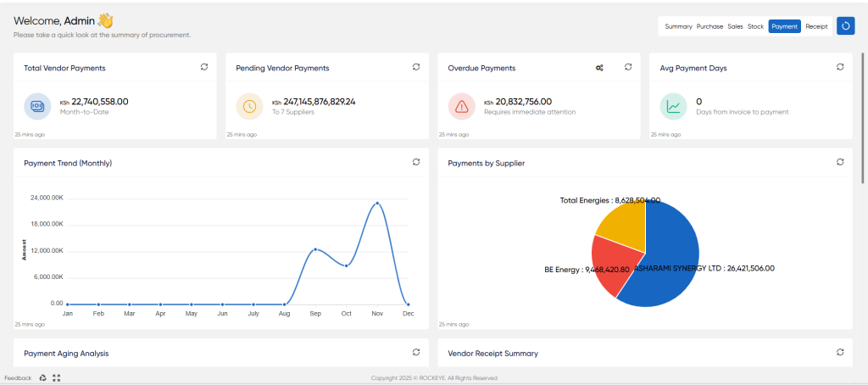Screen dimensions: 868x385
Task: Refresh the Total Vendor Payments card
Action: point(204,67)
